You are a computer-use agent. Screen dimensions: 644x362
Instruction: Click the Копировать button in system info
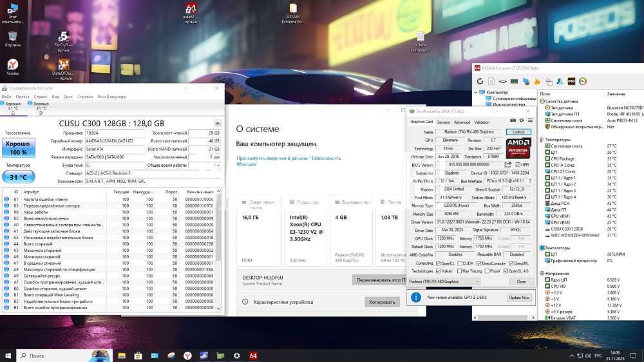(382, 302)
